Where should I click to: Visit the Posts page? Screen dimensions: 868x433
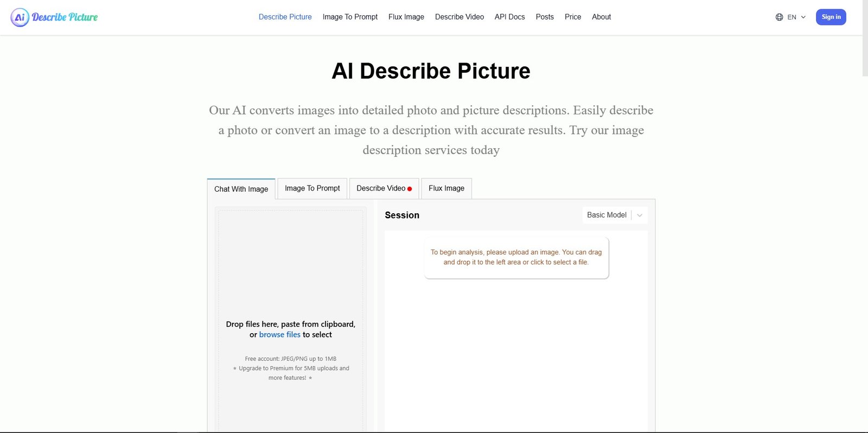(x=545, y=17)
